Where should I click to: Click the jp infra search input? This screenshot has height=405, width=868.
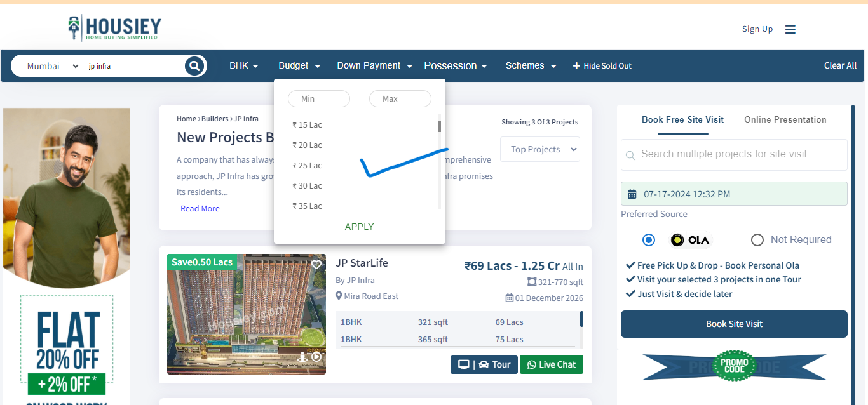click(x=134, y=66)
